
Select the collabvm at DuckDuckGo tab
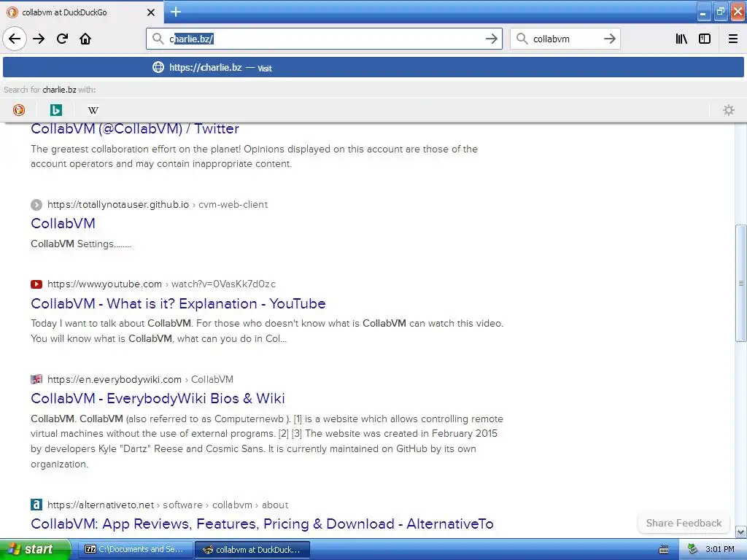coord(82,12)
